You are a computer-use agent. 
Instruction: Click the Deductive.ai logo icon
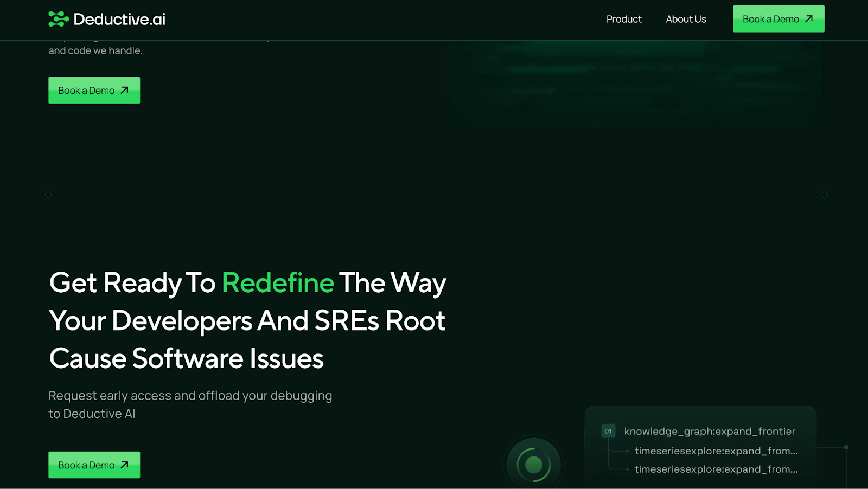[59, 19]
